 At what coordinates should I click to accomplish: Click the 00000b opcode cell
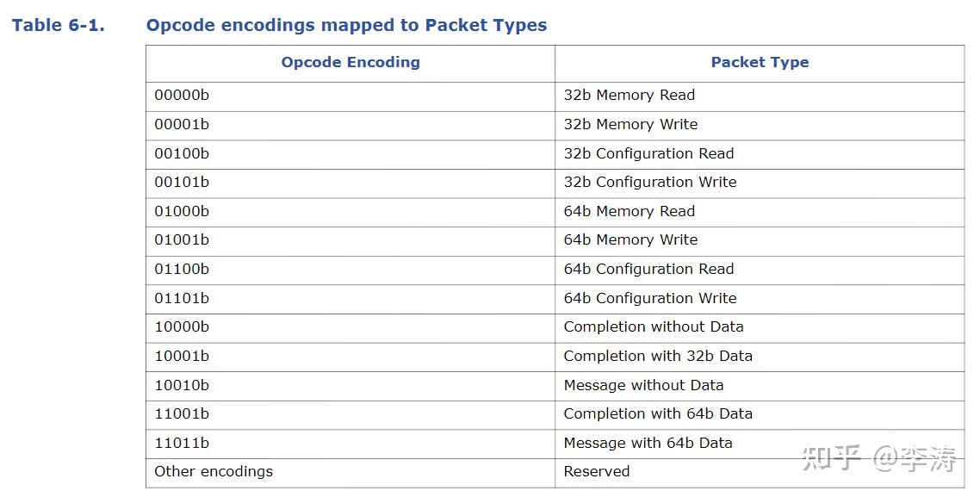pyautogui.click(x=182, y=96)
